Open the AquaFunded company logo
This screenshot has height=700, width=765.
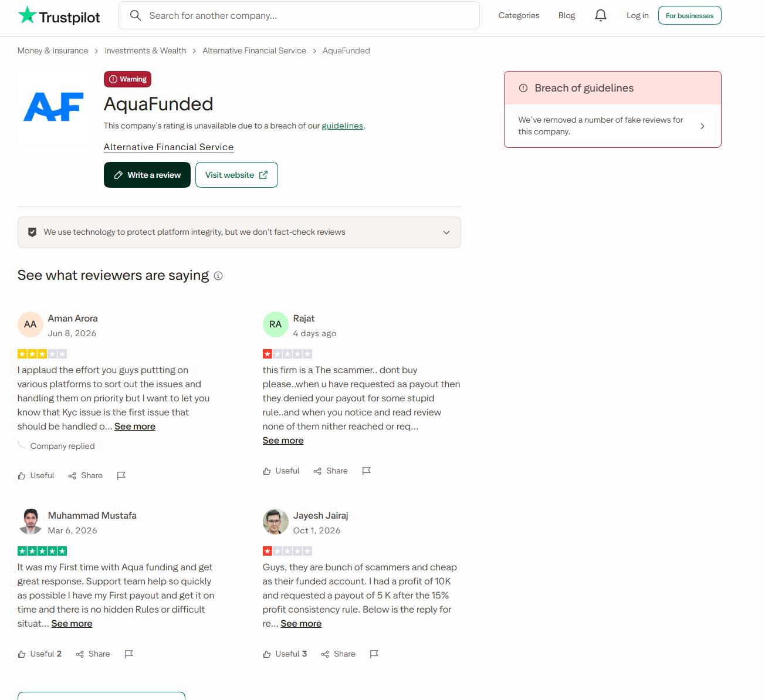(x=53, y=107)
